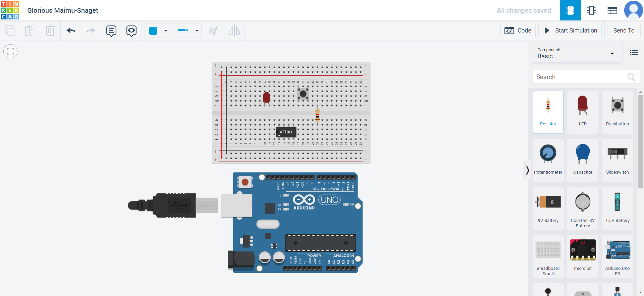Select the resistor on breadboard
644x296 pixels.
317,115
